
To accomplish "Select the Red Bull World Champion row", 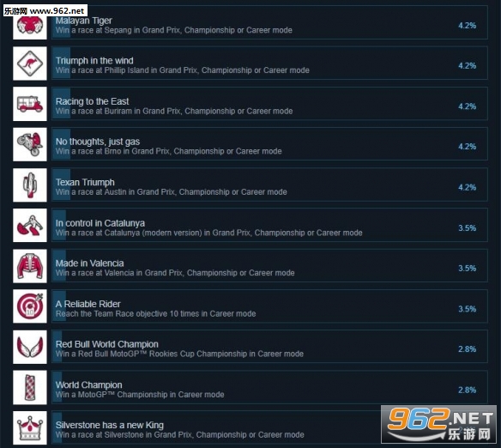I will coord(269,347).
